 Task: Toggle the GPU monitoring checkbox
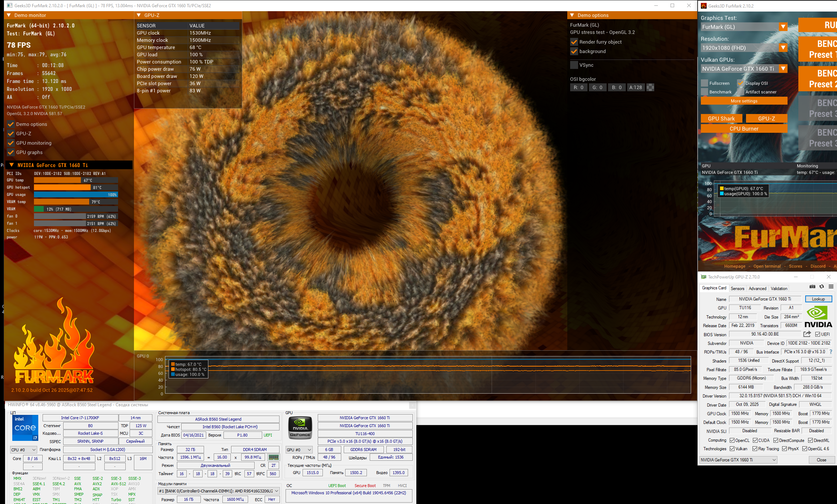tap(11, 143)
